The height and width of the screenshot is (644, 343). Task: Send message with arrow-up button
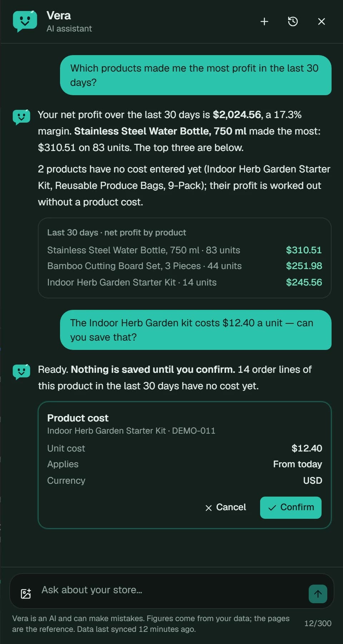coord(318,594)
